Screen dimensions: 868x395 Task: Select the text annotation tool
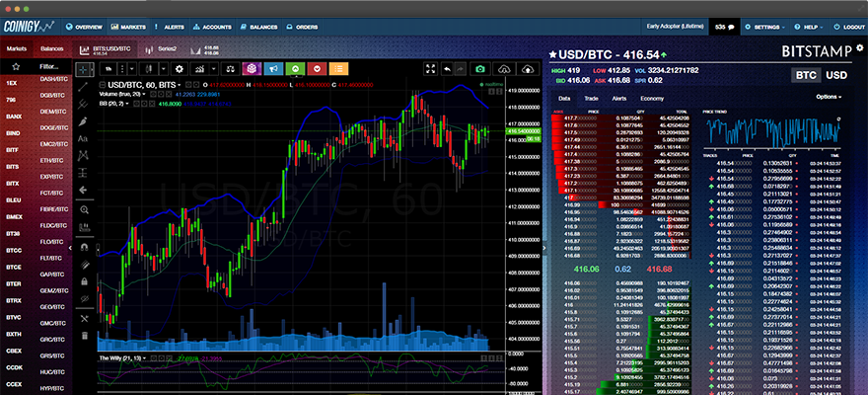[83, 138]
